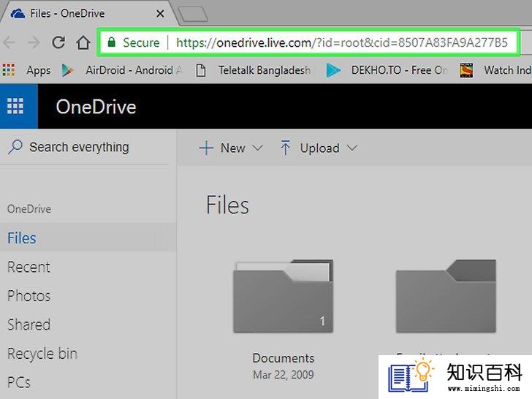Image resolution: width=532 pixels, height=399 pixels.
Task: Click the Teletalk Bangladesh page icon
Action: pos(201,70)
